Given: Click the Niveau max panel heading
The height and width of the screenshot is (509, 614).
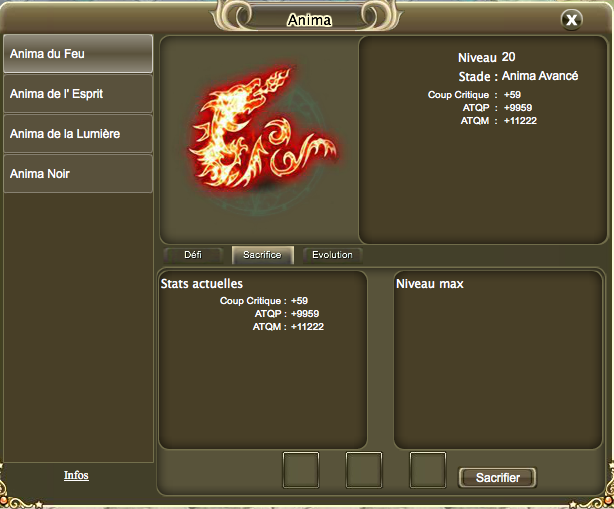Looking at the screenshot, I should (x=430, y=284).
